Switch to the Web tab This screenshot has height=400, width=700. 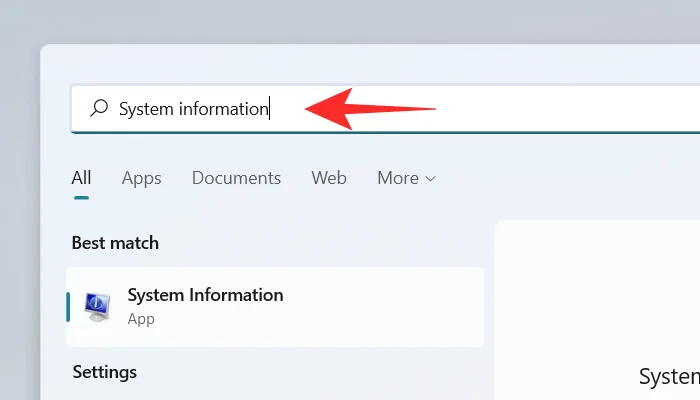[x=329, y=178]
